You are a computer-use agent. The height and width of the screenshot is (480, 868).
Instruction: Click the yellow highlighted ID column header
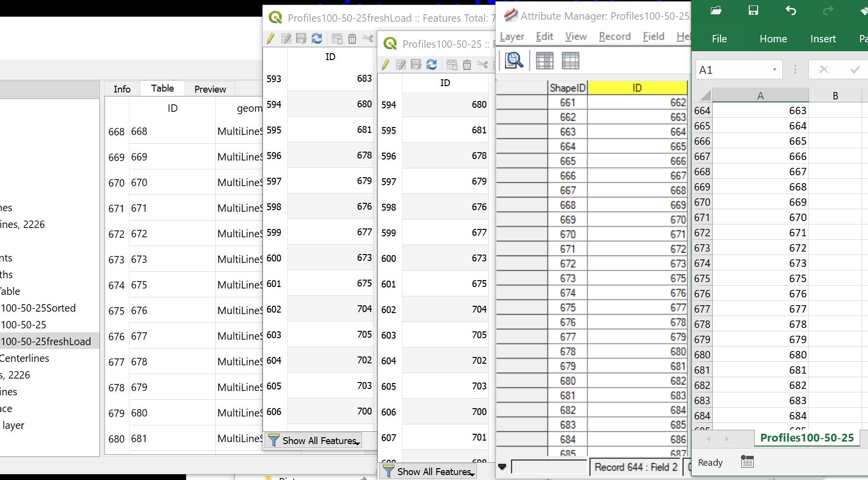(x=637, y=87)
